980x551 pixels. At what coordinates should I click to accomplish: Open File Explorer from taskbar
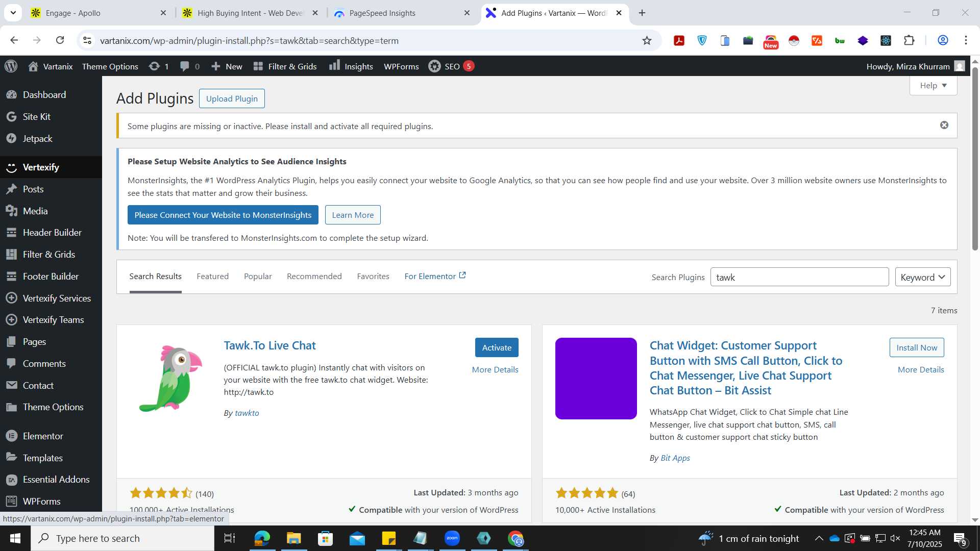pos(293,538)
